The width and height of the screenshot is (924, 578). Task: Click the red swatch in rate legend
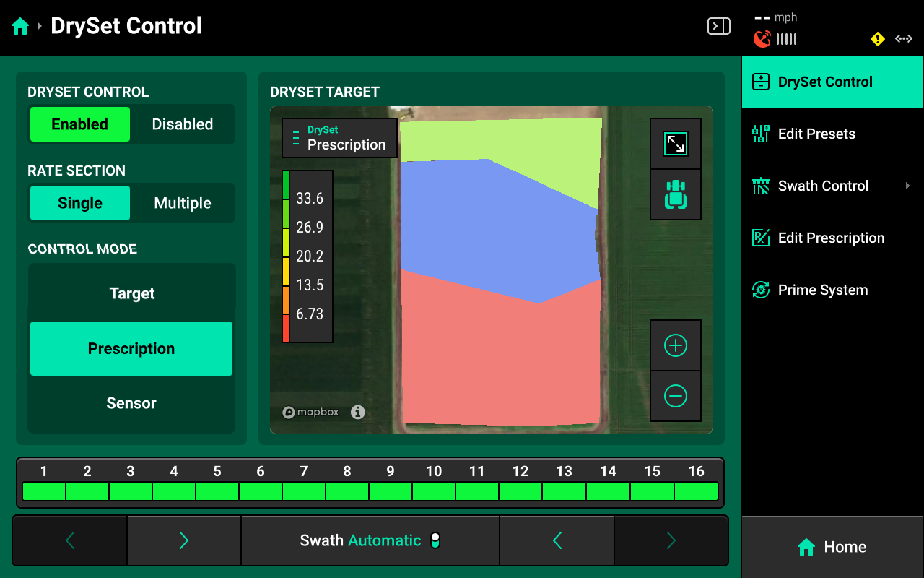pos(286,329)
